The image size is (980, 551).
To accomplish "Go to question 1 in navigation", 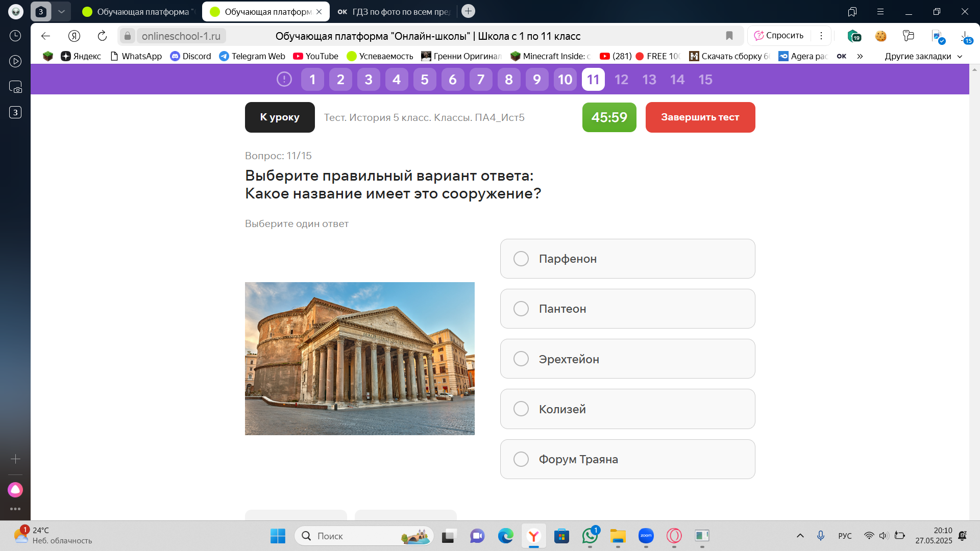I will (312, 80).
